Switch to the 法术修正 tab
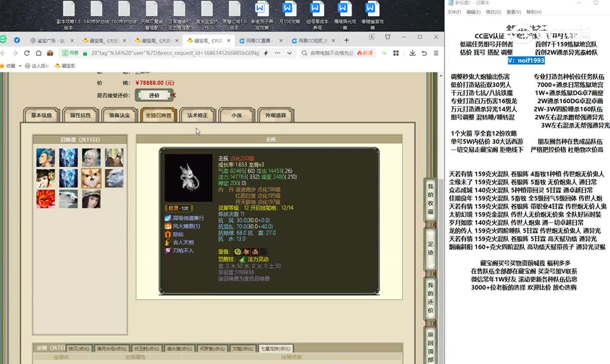The image size is (610, 364). [198, 115]
